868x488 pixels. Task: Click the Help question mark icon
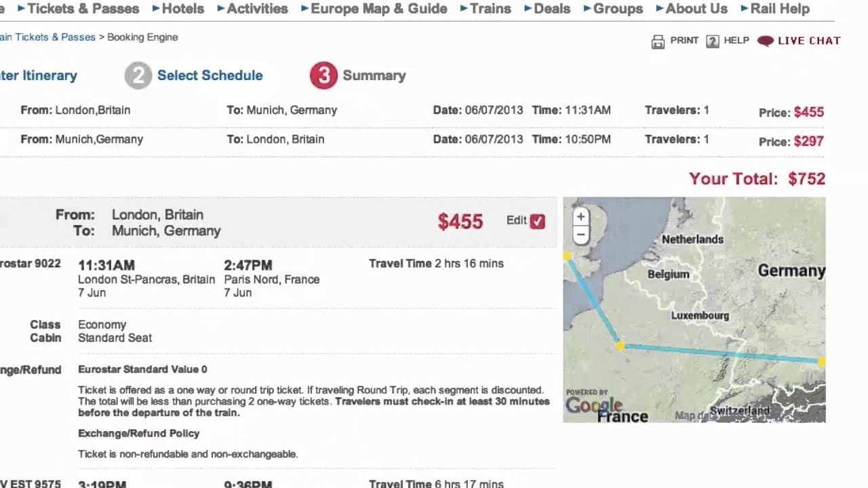click(712, 41)
